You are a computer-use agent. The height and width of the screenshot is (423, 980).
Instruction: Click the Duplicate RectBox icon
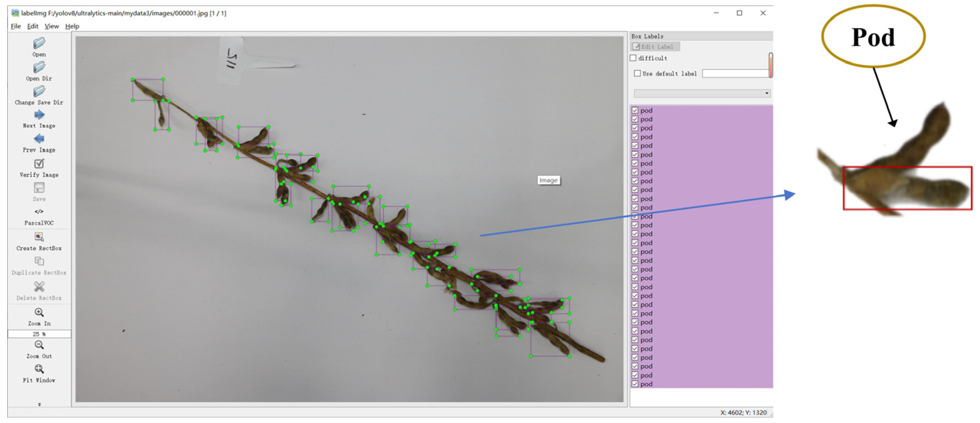pyautogui.click(x=39, y=261)
